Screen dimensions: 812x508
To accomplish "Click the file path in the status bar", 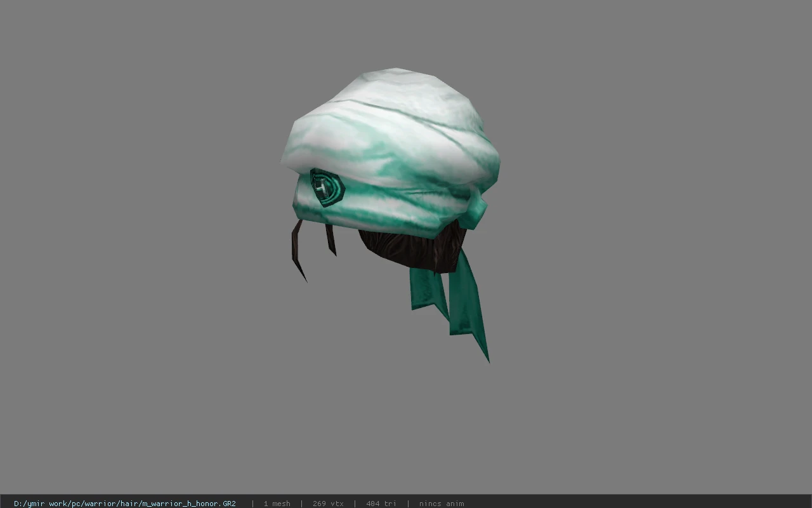I will [x=125, y=504].
